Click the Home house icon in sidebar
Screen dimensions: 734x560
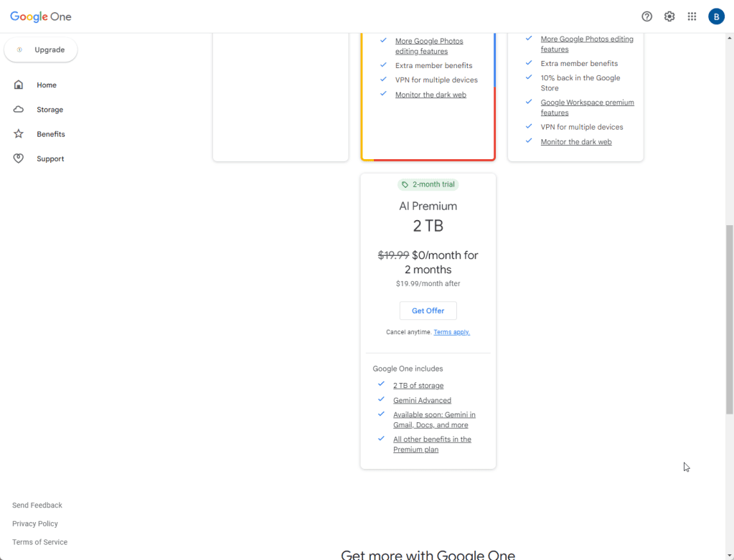point(19,85)
